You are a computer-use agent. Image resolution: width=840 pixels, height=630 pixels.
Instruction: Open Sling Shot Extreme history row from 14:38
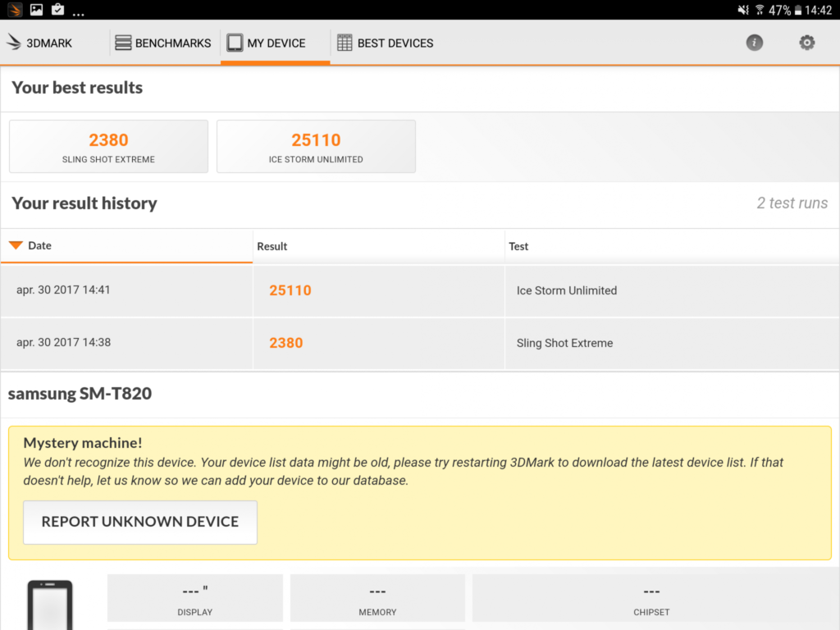[420, 343]
